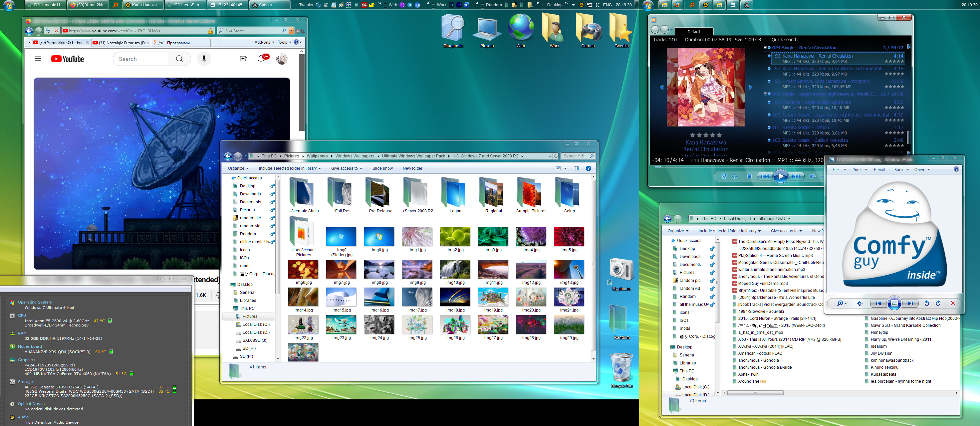Screen dimensions: 980x426
Task: Go to next image in Photo Viewer
Action: click(x=910, y=303)
